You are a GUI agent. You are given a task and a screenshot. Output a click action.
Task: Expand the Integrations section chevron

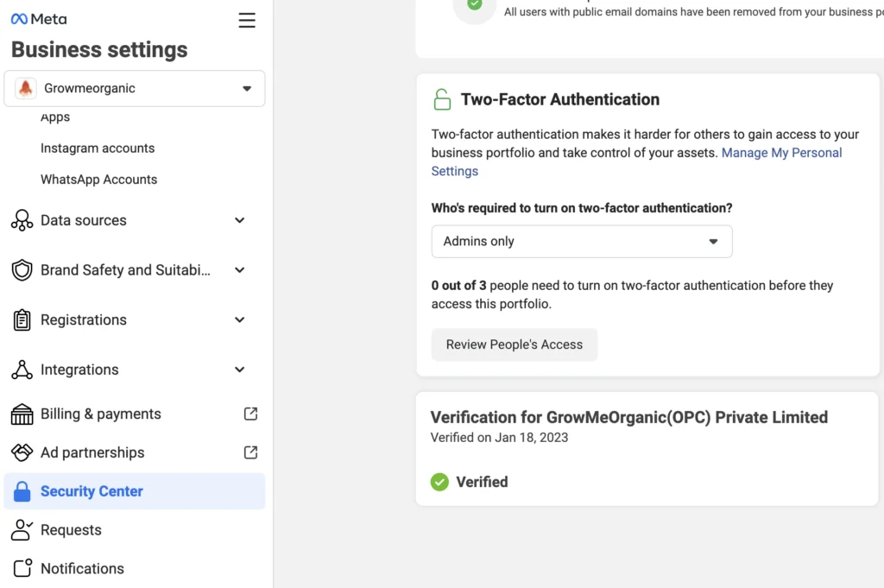240,370
